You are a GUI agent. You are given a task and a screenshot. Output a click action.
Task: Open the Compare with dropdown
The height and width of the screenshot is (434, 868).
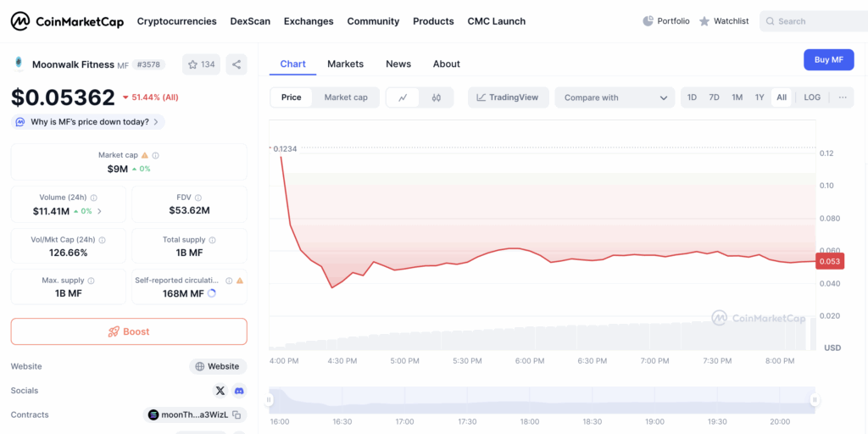pos(615,97)
